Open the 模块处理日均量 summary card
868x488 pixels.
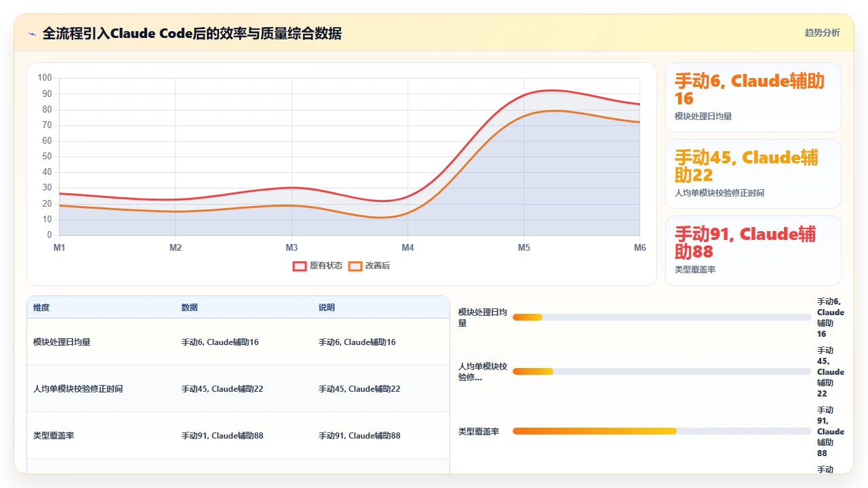[x=753, y=97]
